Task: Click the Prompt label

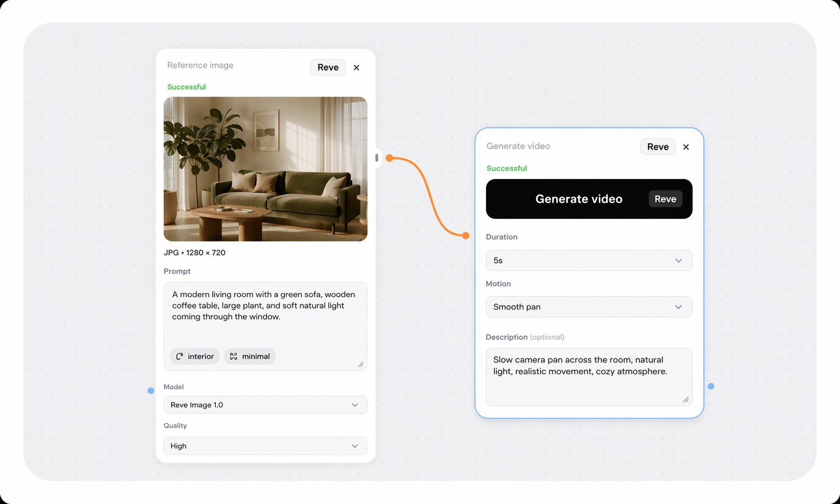Action: (x=177, y=271)
